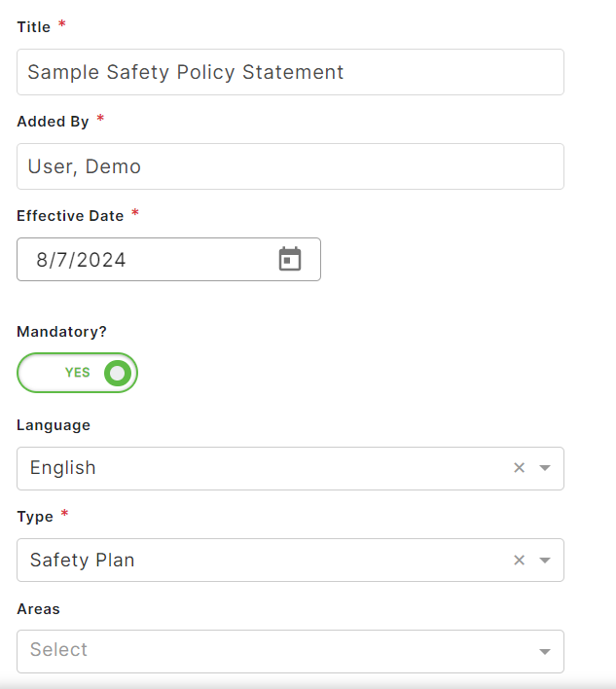Expand the Type dropdown arrow
The width and height of the screenshot is (616, 689).
545,560
